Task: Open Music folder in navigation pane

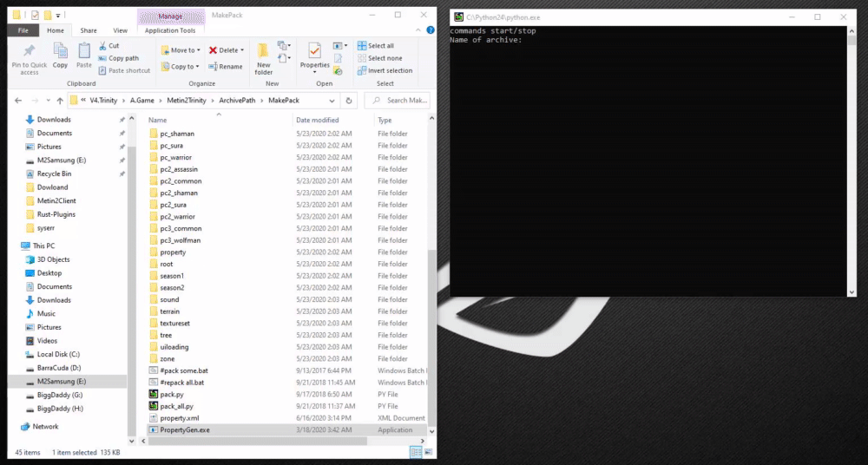Action: [x=46, y=313]
